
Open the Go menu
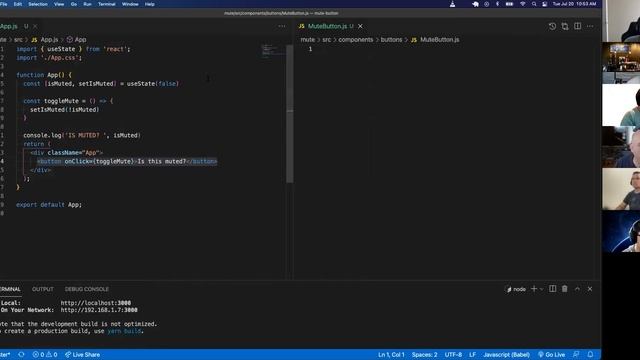[x=73, y=4]
